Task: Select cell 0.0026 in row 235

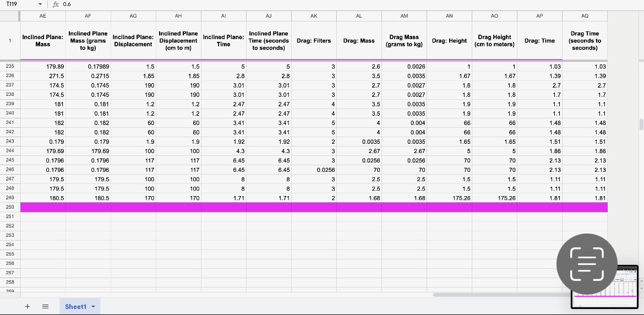Action: point(404,67)
